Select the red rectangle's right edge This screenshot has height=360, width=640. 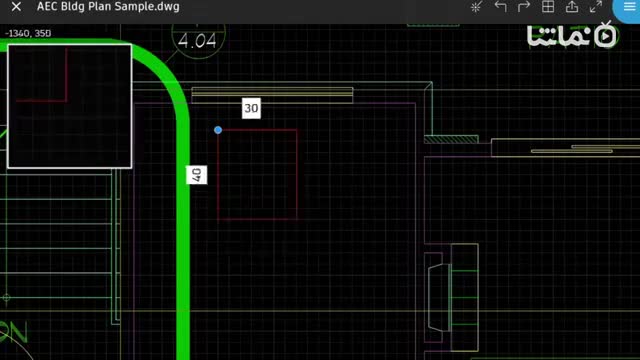coord(297,175)
